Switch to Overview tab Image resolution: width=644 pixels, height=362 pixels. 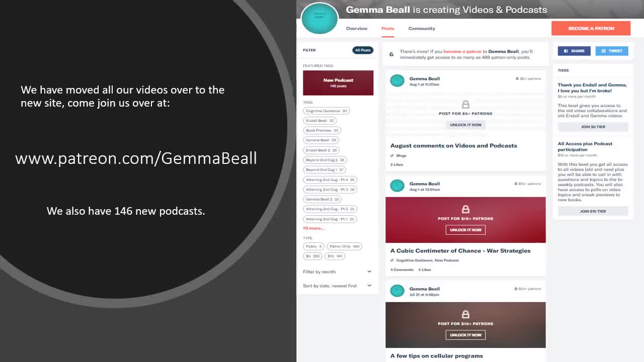coord(357,29)
